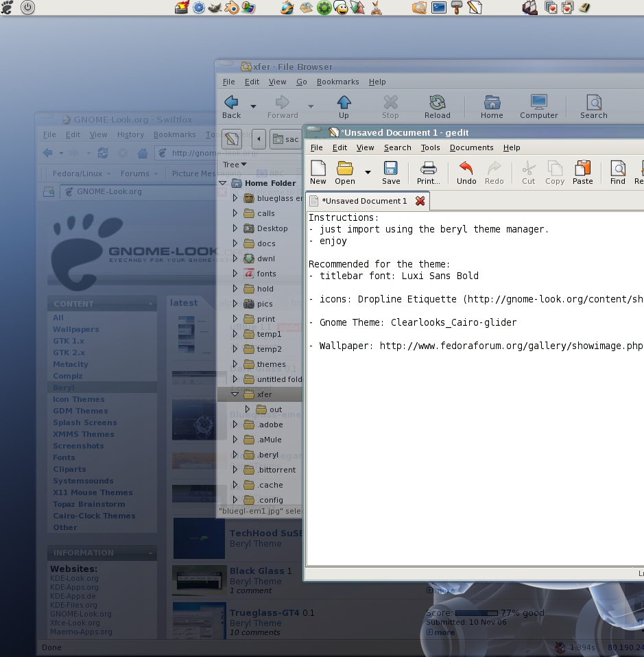Go Up one folder in File Browser
Viewport: 644px width, 657px height.
[344, 107]
